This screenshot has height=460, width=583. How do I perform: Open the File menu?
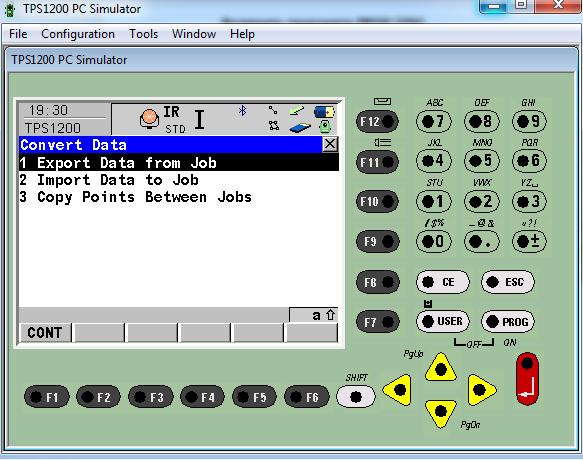click(x=18, y=34)
